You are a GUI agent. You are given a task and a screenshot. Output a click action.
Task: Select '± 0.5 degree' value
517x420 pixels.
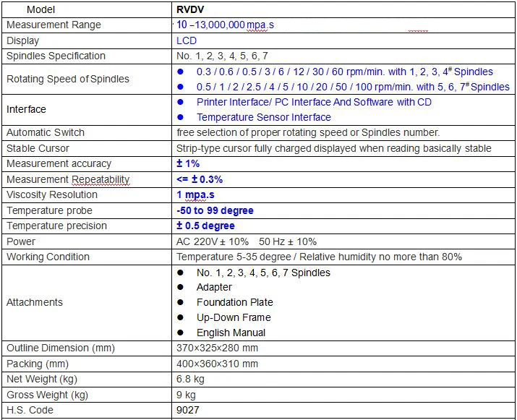(x=205, y=226)
